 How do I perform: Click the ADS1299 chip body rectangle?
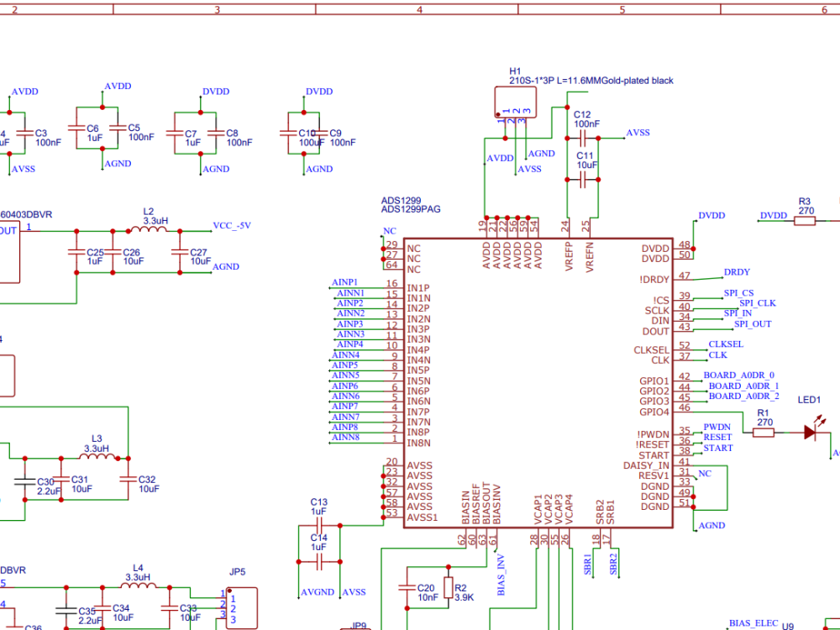(x=538, y=383)
